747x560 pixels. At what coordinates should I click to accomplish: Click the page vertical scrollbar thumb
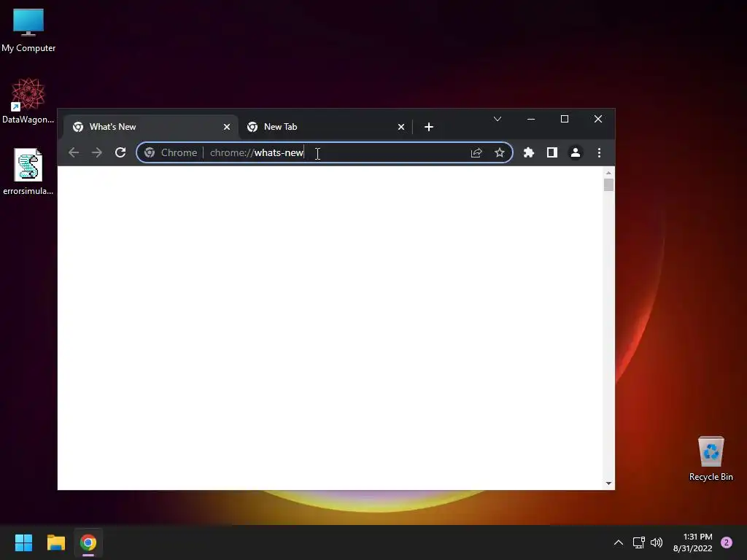point(608,184)
